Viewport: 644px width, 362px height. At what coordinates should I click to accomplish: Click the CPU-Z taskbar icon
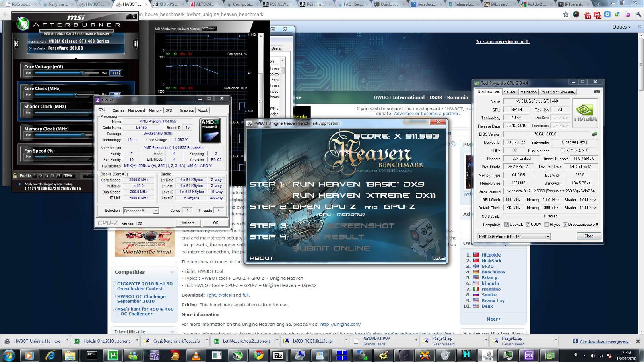coord(529,355)
